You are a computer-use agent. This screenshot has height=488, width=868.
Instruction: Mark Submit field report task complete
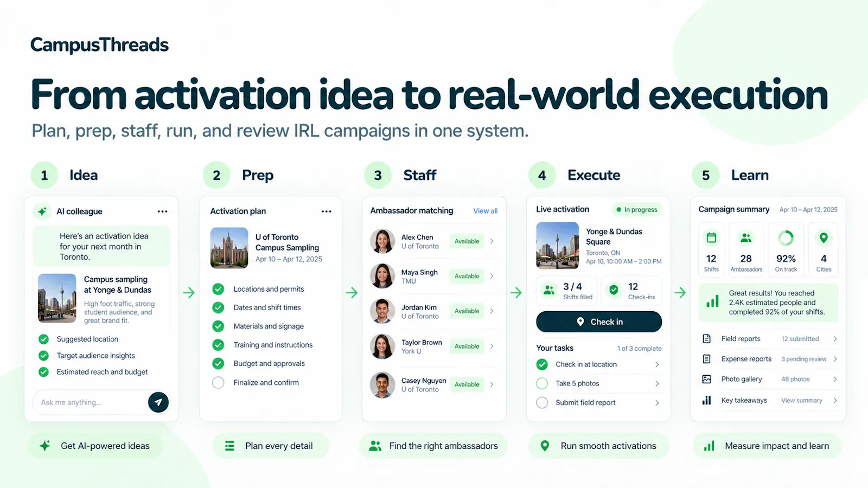542,403
